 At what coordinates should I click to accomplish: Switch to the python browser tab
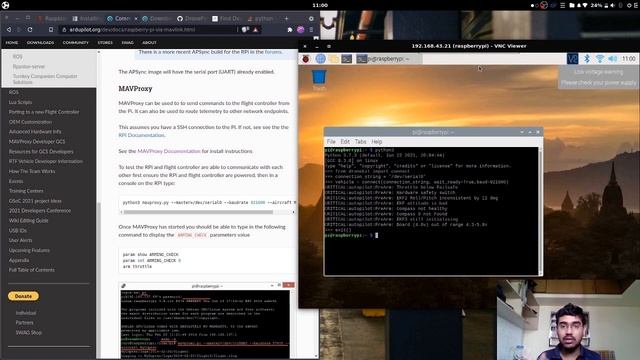[x=261, y=19]
